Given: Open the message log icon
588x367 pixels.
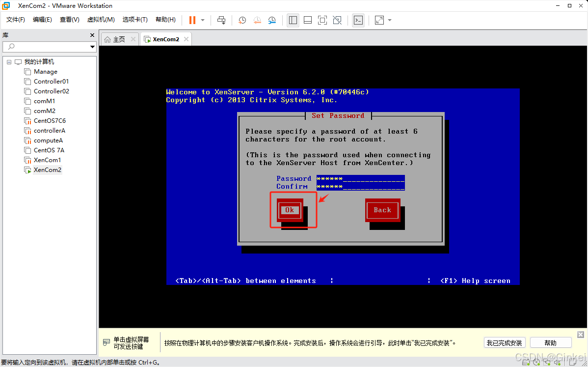Looking at the screenshot, I should (x=572, y=363).
